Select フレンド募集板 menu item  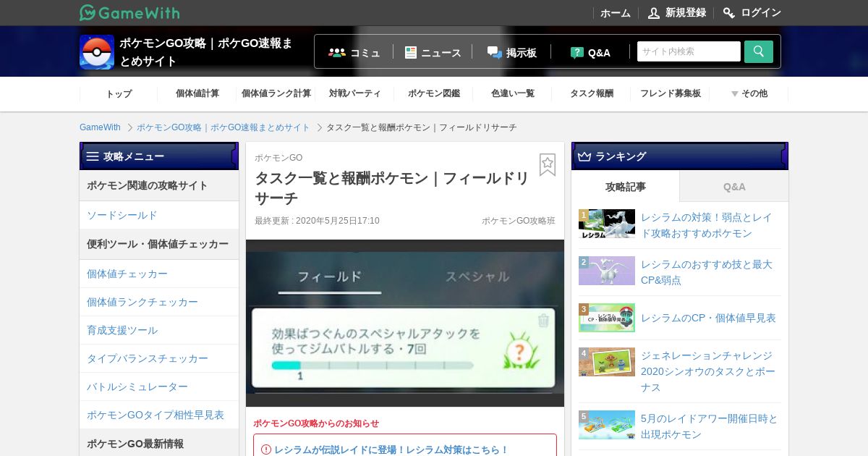click(x=671, y=93)
